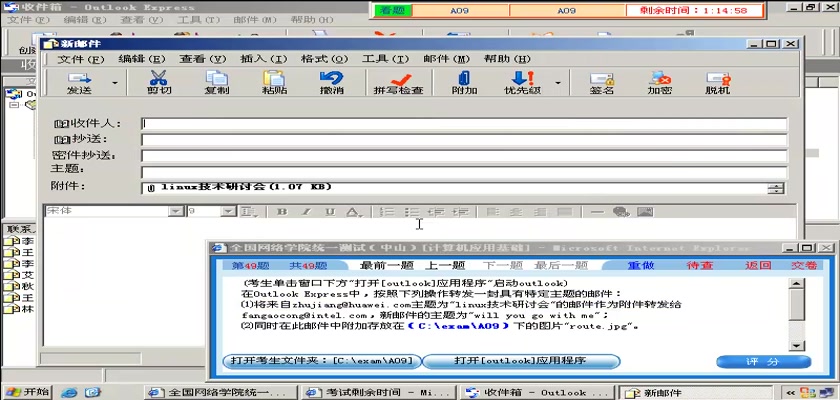Viewport: 840px width, 400px height.
Task: Click Internet Explorer quick launch icon
Action: pyautogui.click(x=69, y=393)
